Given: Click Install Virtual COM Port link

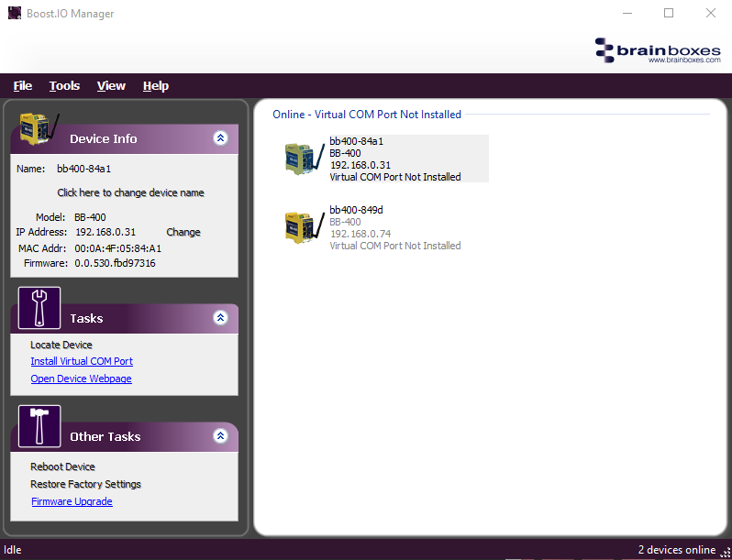Looking at the screenshot, I should coord(82,361).
